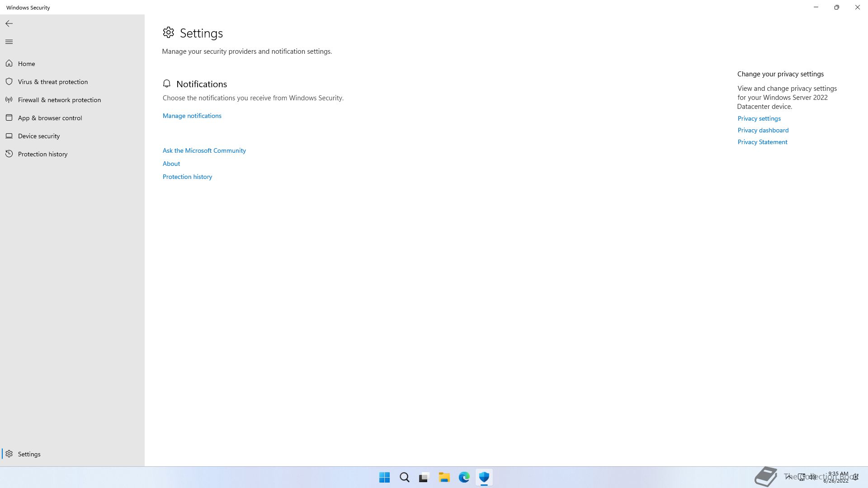
Task: Open Ask the Microsoft Community link
Action: pyautogui.click(x=204, y=150)
